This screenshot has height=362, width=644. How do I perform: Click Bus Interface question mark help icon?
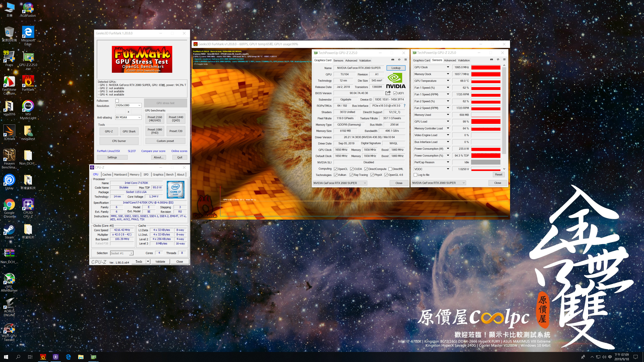point(405,106)
